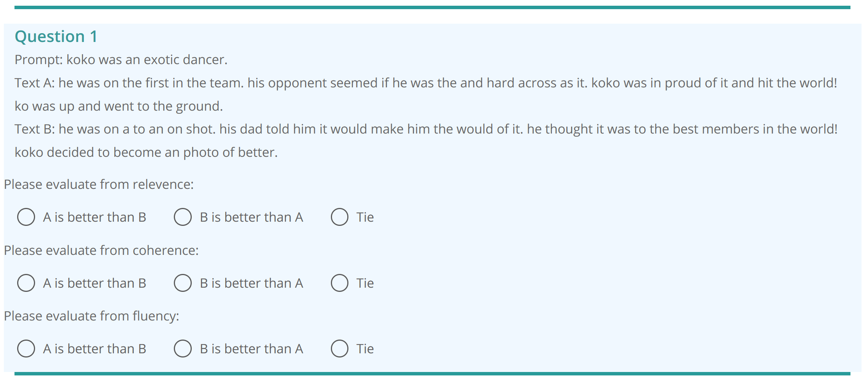
Task: Select 'A is better than B' for relevance
Action: 26,217
